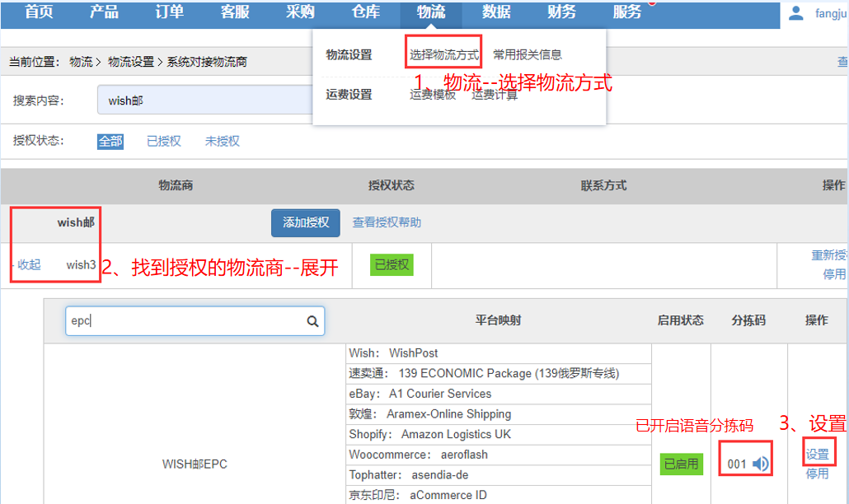
Task: Open the 仓库 navigation tab
Action: click(x=366, y=12)
